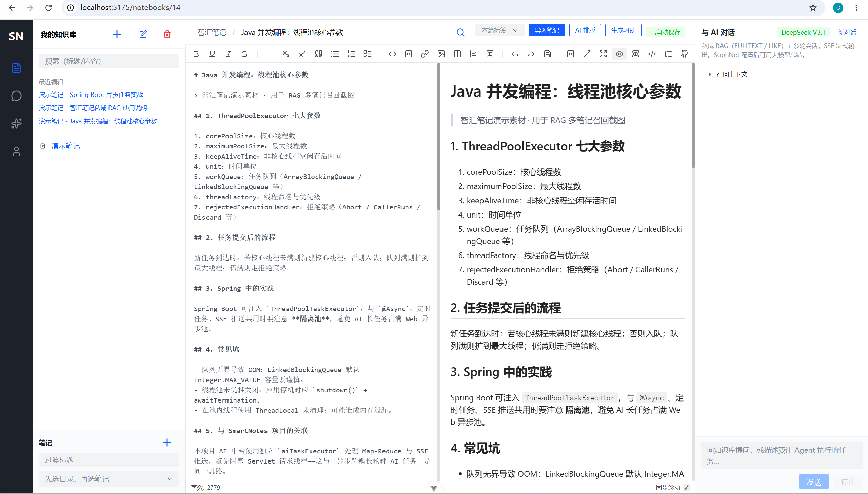Click the AI 排版 button

pos(585,30)
